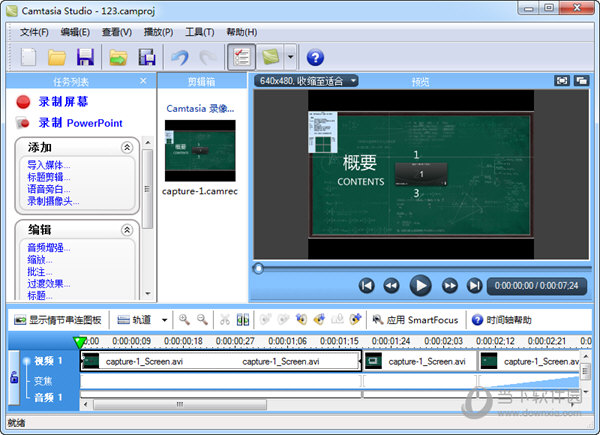Click 应用 SmartFocus button
The width and height of the screenshot is (600, 435).
415,320
